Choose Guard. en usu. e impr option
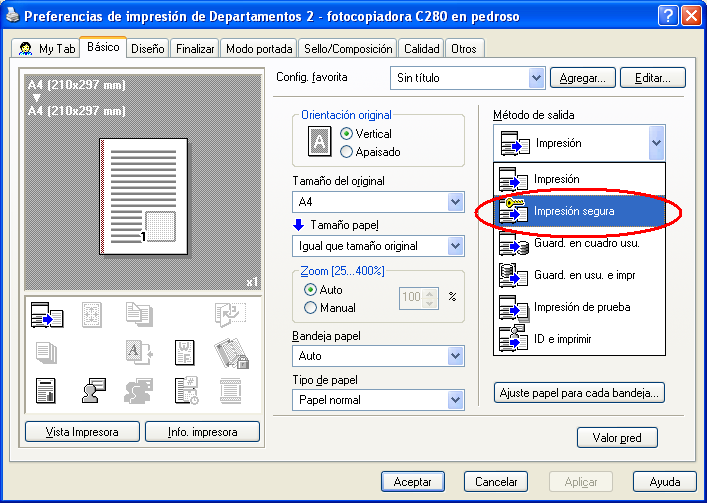This screenshot has height=503, width=707. click(579, 275)
